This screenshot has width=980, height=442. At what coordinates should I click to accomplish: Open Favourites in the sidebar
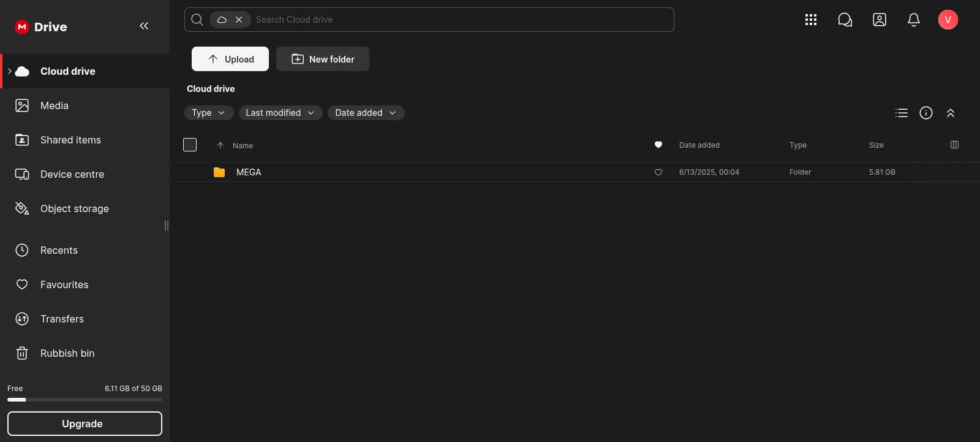[85, 284]
